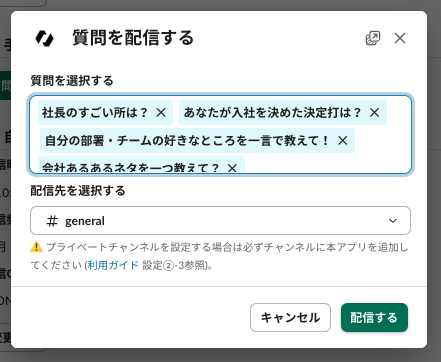
Task: Open the #general channel selector
Action: pyautogui.click(x=220, y=221)
